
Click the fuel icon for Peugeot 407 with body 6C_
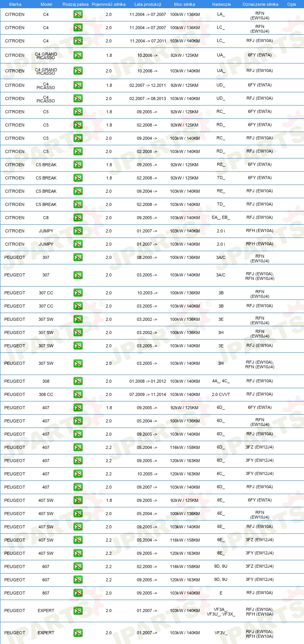tap(78, 474)
